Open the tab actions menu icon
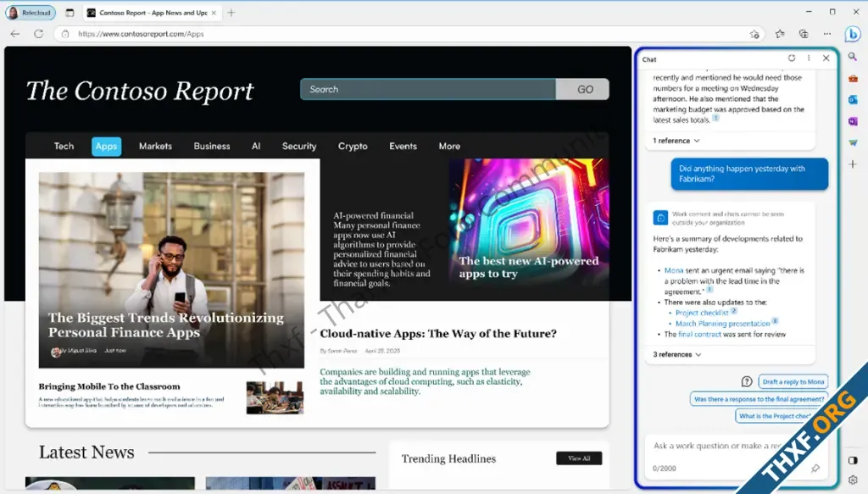 point(70,13)
